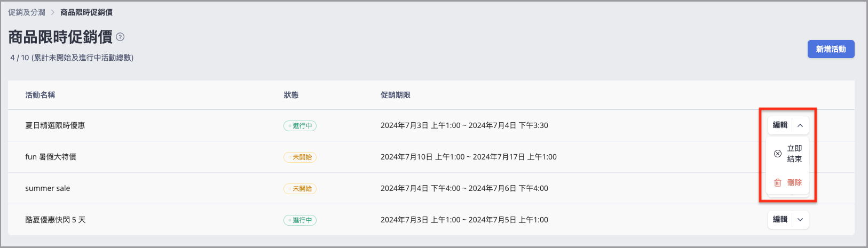Choose 立即結束 from the open menu

(x=794, y=154)
